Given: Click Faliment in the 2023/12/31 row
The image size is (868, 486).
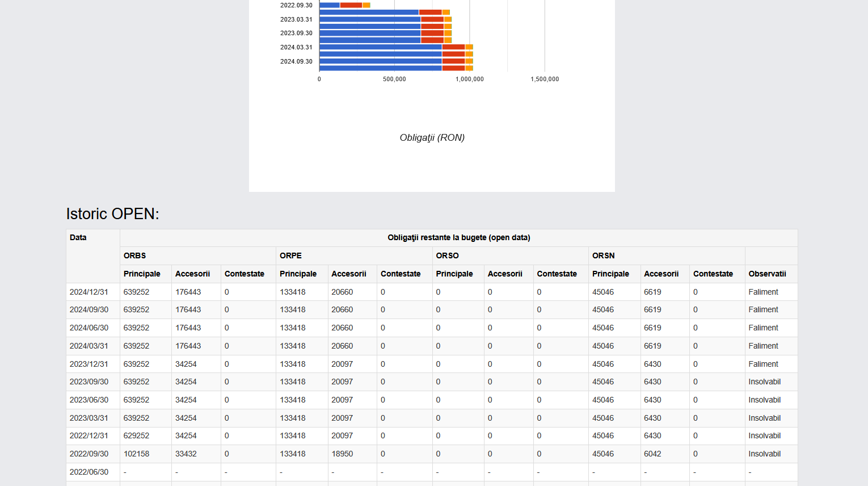Looking at the screenshot, I should pyautogui.click(x=763, y=364).
